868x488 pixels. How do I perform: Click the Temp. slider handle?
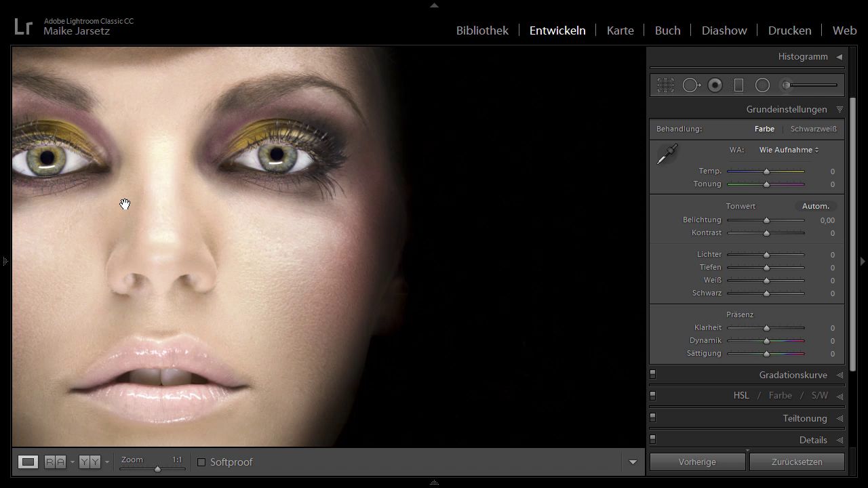tap(766, 171)
